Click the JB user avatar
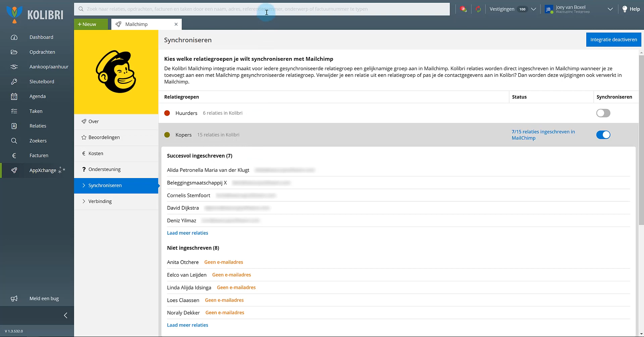This screenshot has height=337, width=644. click(548, 9)
